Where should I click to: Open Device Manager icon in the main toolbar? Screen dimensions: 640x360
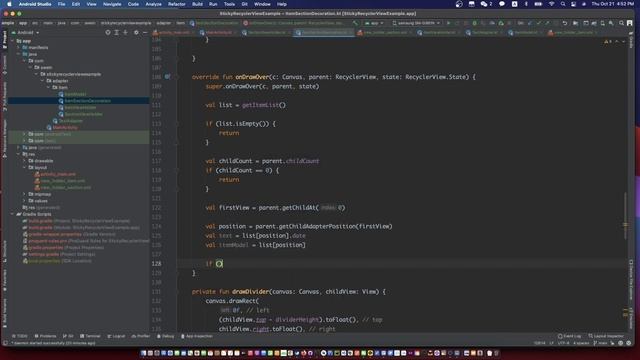(x=603, y=23)
